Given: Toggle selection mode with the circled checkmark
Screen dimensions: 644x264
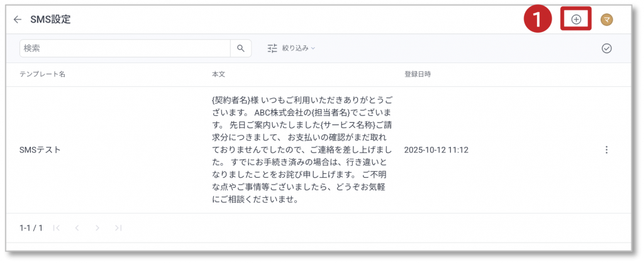Looking at the screenshot, I should click(x=607, y=48).
